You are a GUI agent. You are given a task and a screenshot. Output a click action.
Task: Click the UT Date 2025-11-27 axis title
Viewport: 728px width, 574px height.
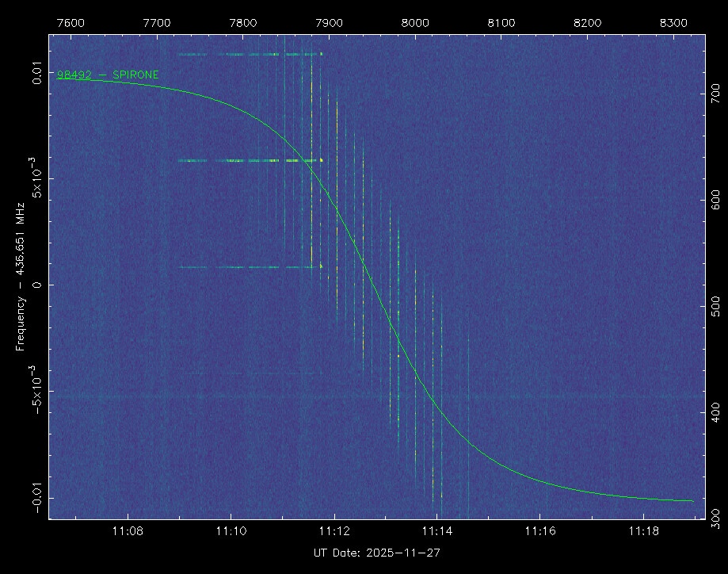click(x=377, y=552)
